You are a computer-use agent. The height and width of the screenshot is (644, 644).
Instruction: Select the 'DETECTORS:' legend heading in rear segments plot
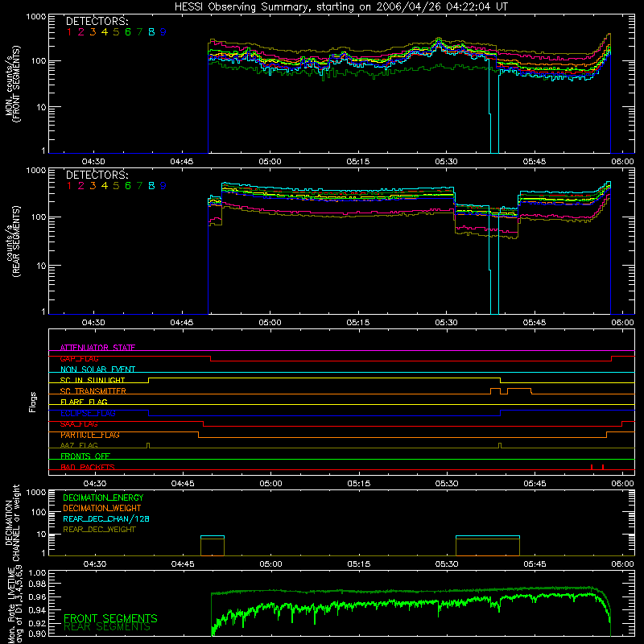(97, 175)
